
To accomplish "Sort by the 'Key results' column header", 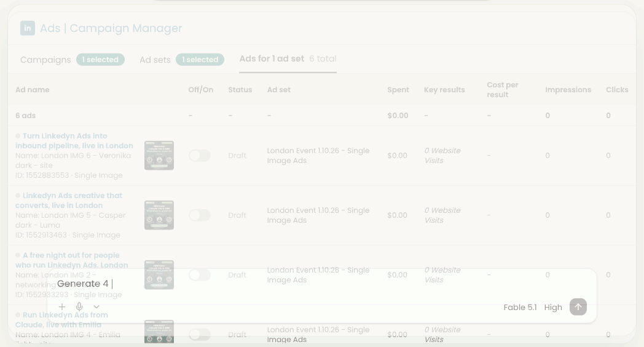I will coord(444,90).
